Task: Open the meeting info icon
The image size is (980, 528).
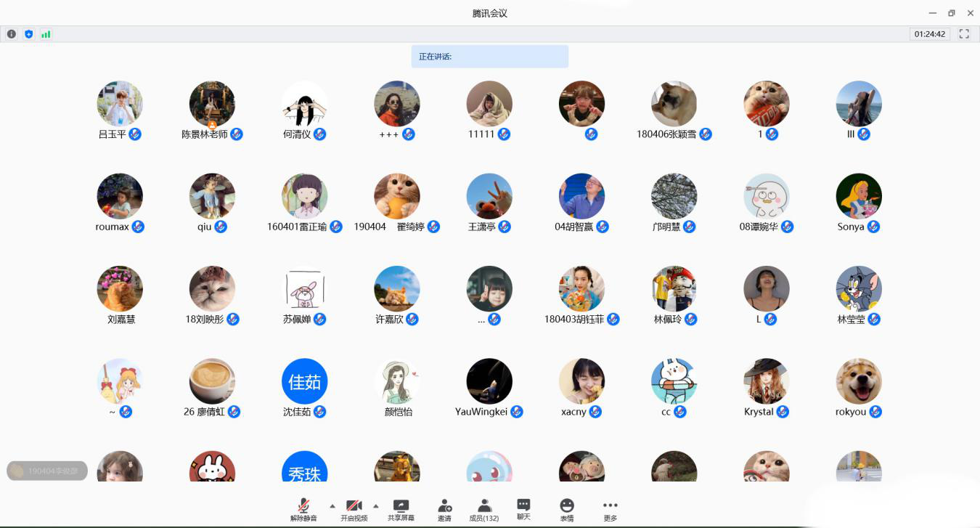Action: click(x=12, y=34)
